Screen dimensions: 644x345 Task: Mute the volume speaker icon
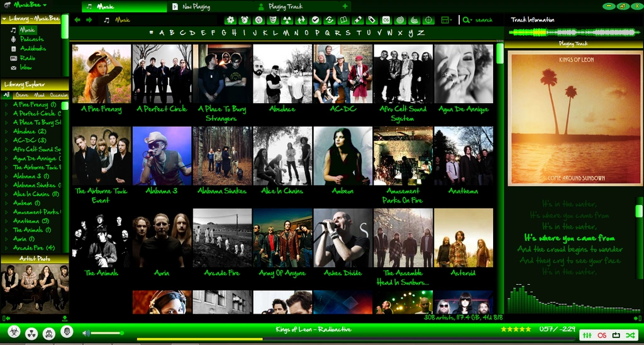tap(86, 332)
